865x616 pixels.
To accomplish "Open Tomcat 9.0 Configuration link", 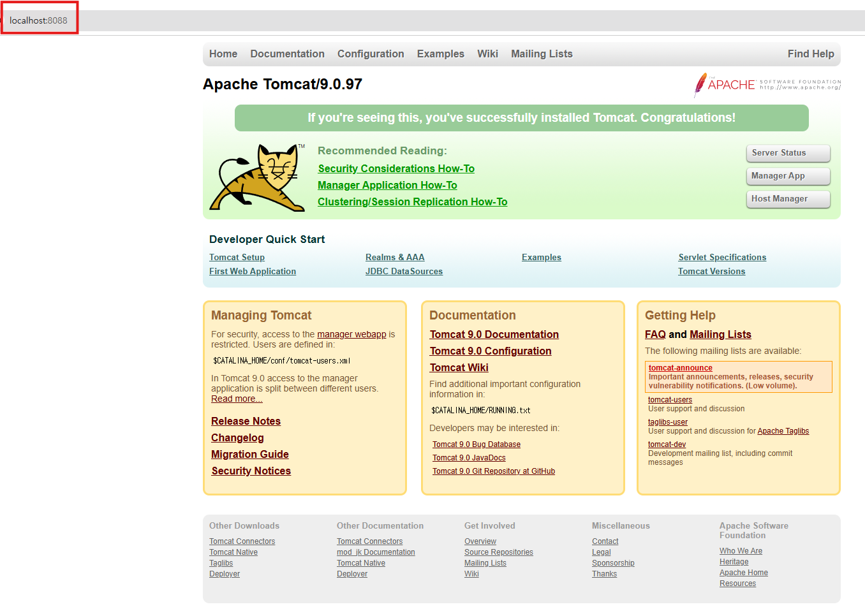I will 491,351.
